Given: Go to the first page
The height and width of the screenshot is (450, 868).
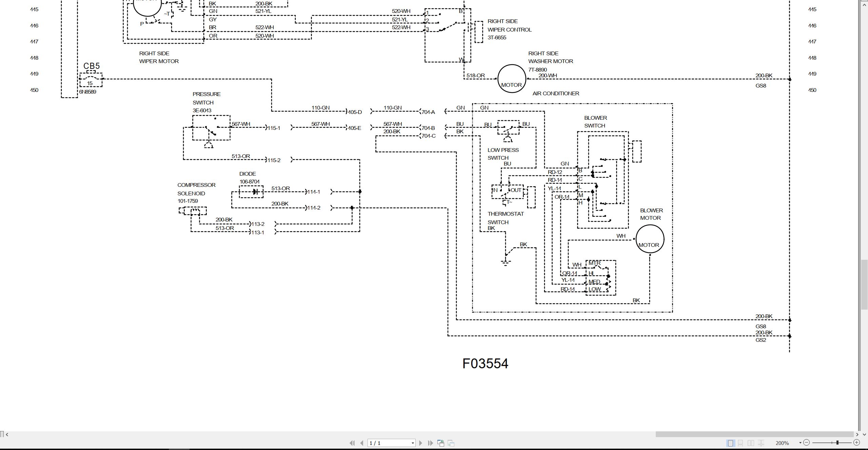Looking at the screenshot, I should [352, 443].
